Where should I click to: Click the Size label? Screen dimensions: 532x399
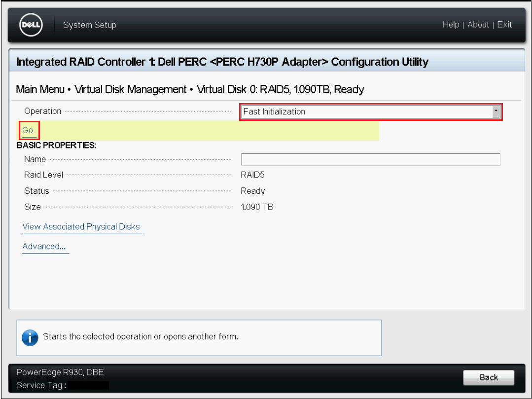tap(32, 207)
